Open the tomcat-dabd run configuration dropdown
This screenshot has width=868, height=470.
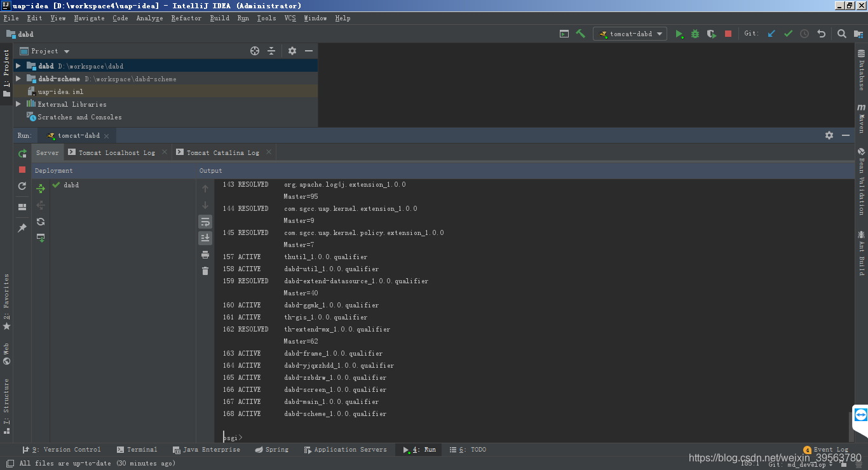click(630, 34)
